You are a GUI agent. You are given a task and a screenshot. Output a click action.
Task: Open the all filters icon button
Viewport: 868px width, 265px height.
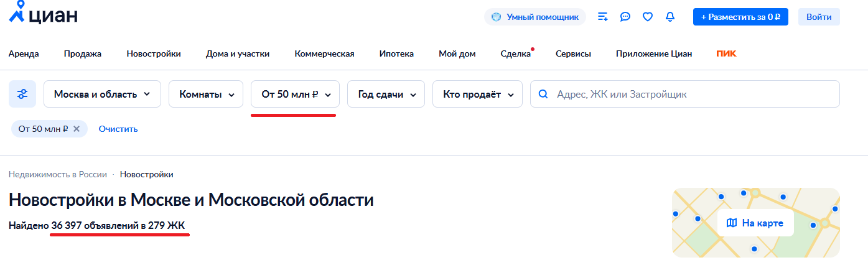22,94
